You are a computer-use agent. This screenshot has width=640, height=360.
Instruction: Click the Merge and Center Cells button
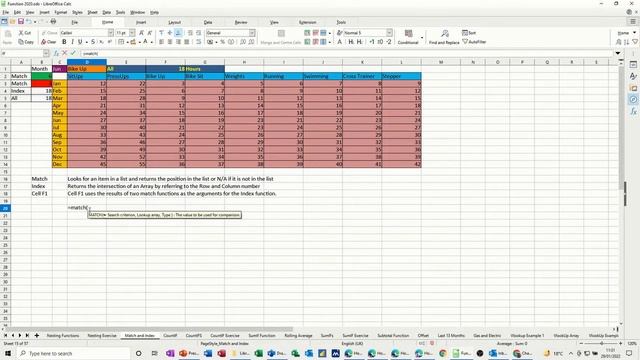[x=281, y=37]
